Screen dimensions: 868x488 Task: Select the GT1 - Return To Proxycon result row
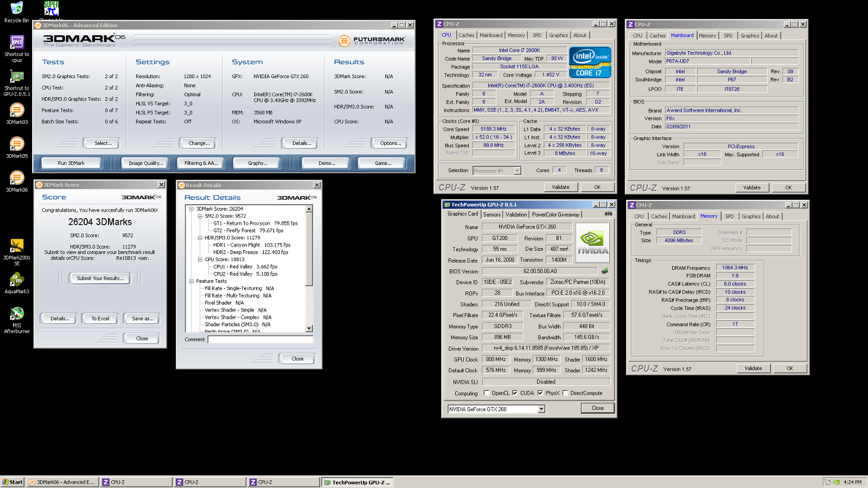256,223
